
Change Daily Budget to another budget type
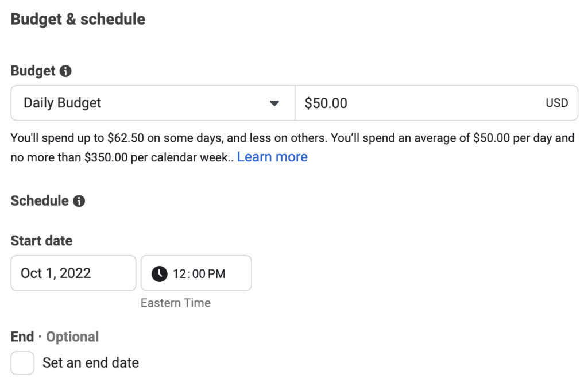(152, 103)
